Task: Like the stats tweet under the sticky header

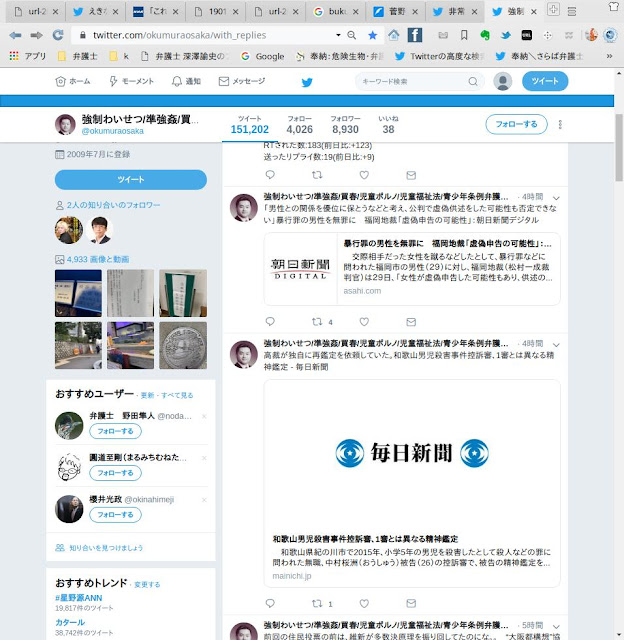Action: [364, 175]
